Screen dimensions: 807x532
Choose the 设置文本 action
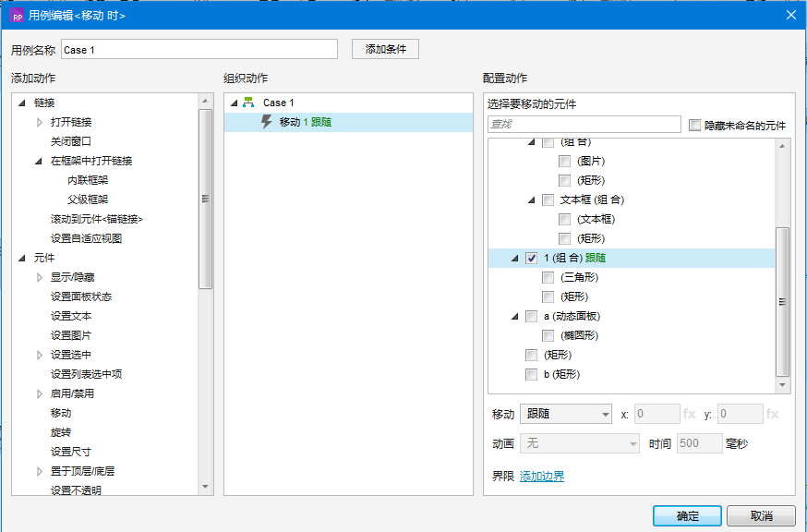pyautogui.click(x=70, y=316)
